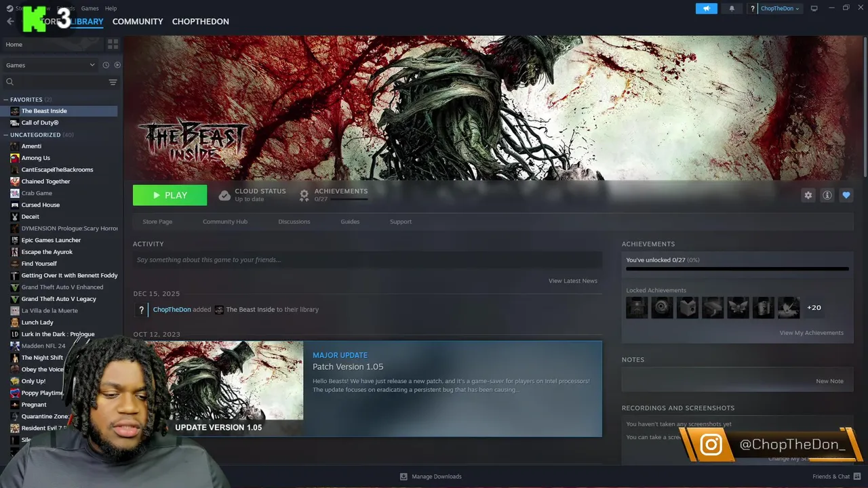The height and width of the screenshot is (488, 868).
Task: Create a New Note
Action: click(x=829, y=381)
